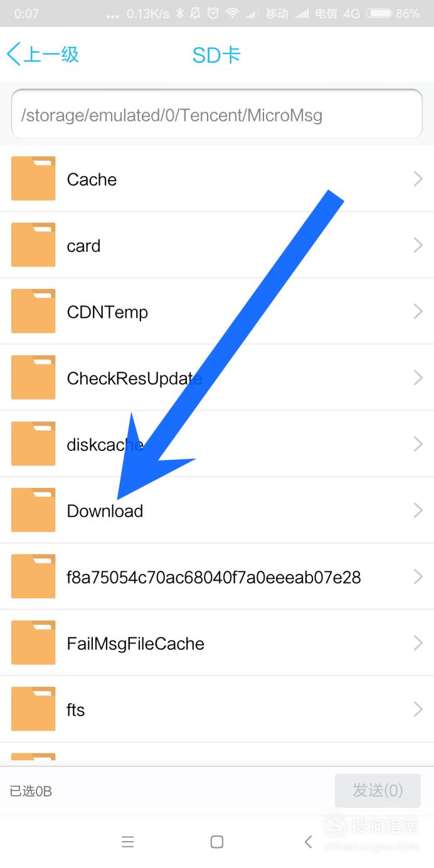
Task: Tap the card folder icon
Action: pyautogui.click(x=33, y=245)
